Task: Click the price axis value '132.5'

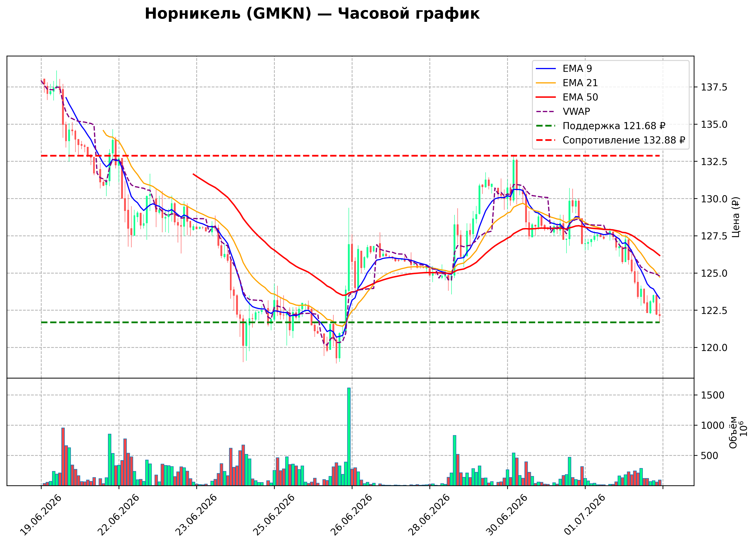Action: point(714,162)
